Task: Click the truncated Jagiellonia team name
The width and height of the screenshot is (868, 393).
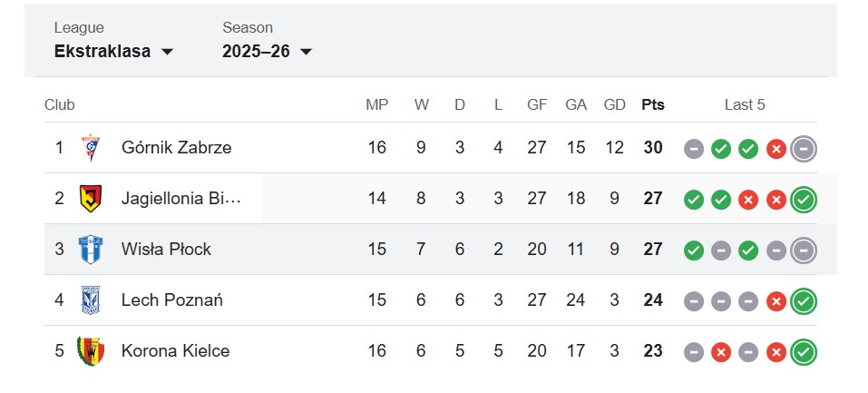Action: click(x=180, y=198)
